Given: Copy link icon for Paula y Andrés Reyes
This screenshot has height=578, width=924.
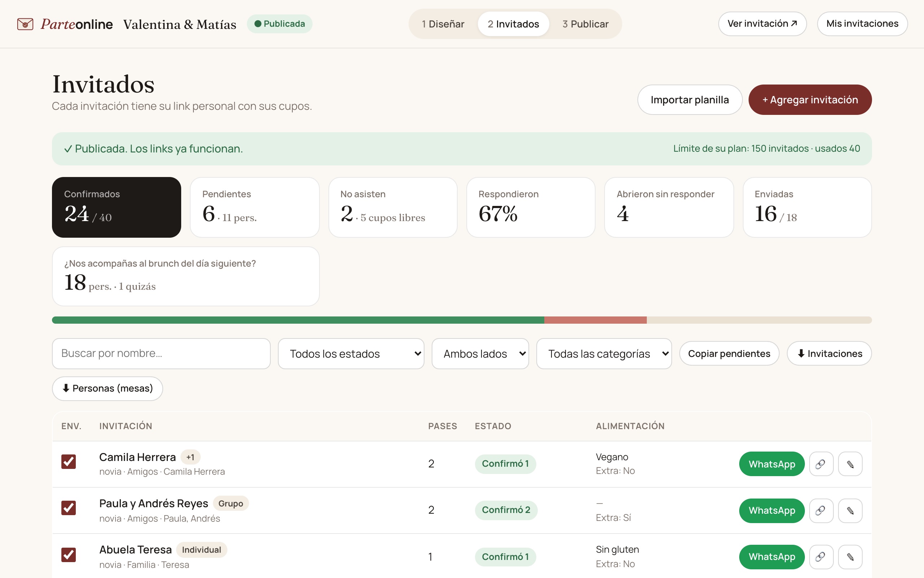Looking at the screenshot, I should (821, 510).
